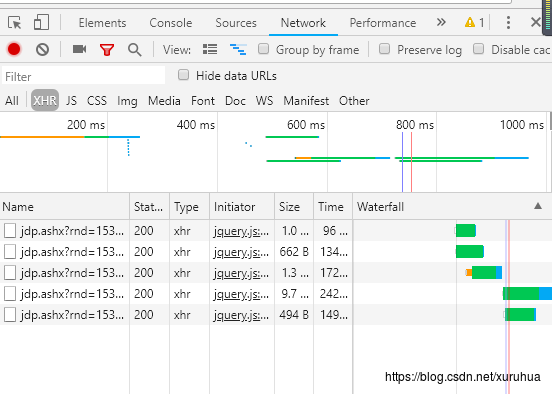This screenshot has height=394, width=552.
Task: Open the network search magnifier
Action: [x=134, y=50]
